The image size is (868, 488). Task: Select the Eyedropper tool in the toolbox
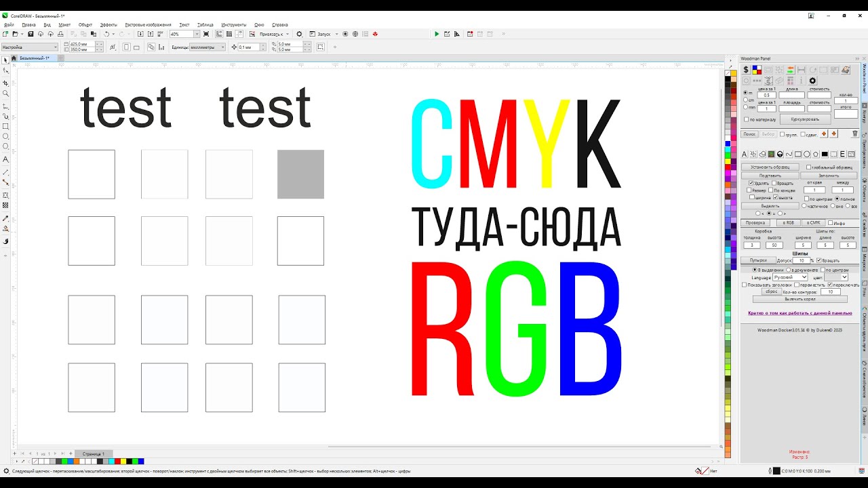coord(6,219)
